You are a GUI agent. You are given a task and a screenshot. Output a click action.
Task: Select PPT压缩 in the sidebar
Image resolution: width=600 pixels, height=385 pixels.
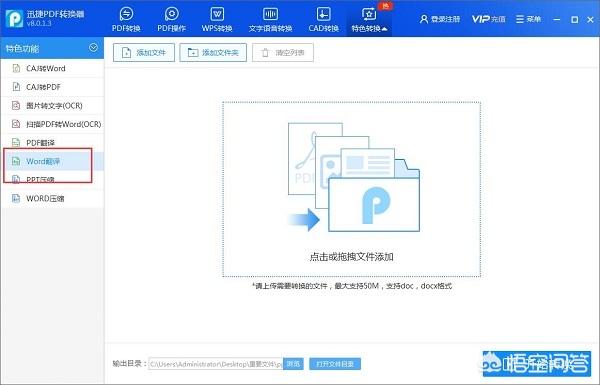pos(52,179)
